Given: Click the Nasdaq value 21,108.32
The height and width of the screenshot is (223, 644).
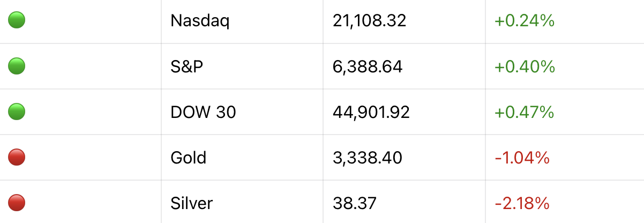Looking at the screenshot, I should point(369,21).
